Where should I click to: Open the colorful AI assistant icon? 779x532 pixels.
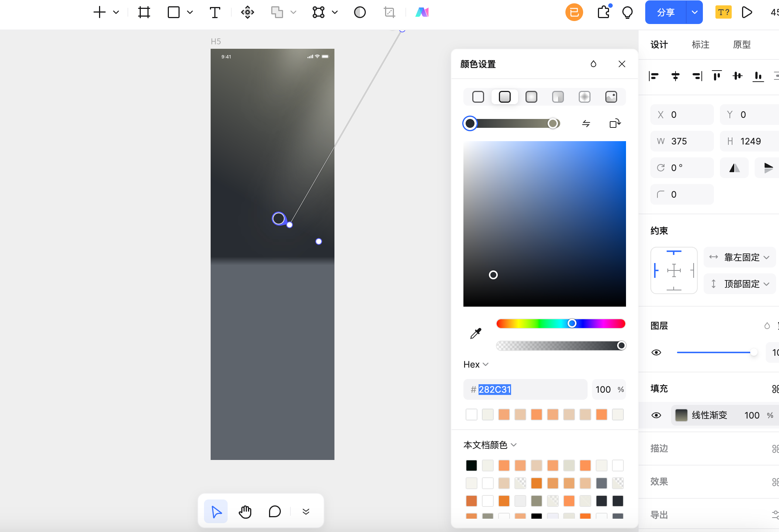pyautogui.click(x=422, y=12)
